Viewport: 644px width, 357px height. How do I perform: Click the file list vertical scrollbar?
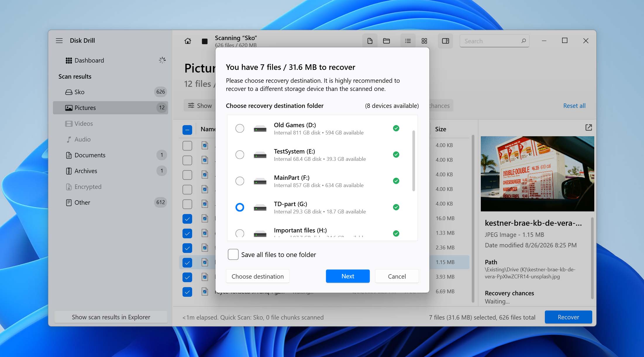pyautogui.click(x=473, y=219)
